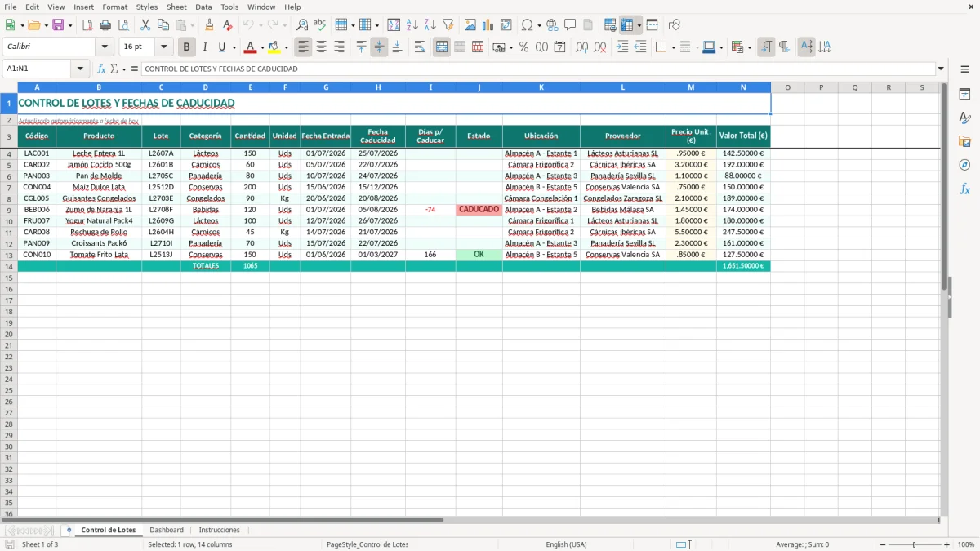Format as percent
980x551 pixels.
coord(523,47)
